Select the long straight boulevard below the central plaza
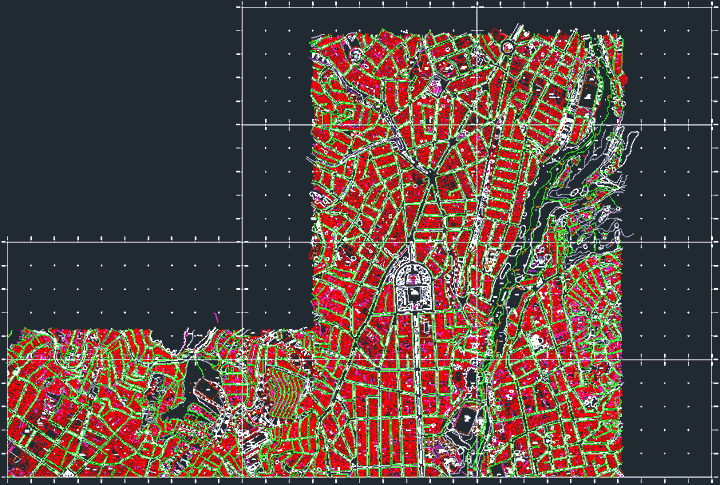Viewport: 720px width, 485px height. click(x=418, y=394)
